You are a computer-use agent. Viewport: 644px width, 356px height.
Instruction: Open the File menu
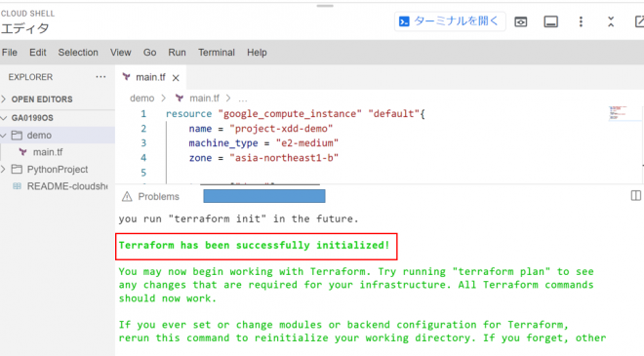10,53
